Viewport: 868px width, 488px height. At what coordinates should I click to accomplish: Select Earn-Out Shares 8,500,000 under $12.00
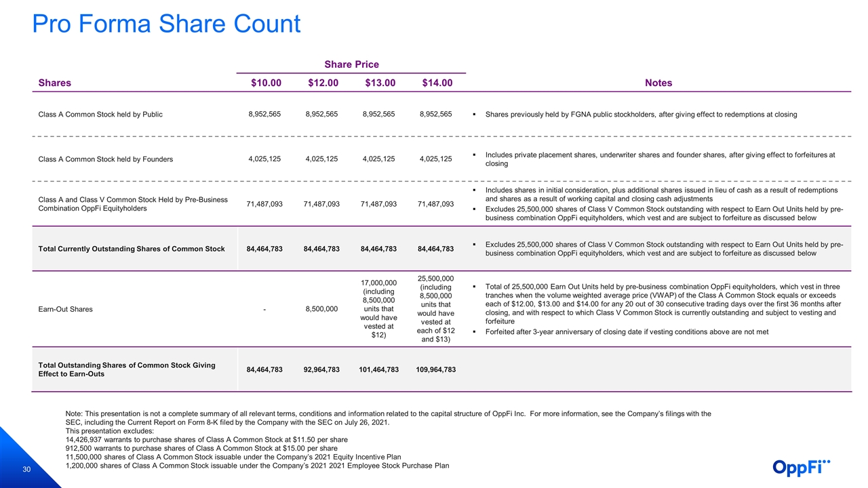[x=323, y=309]
